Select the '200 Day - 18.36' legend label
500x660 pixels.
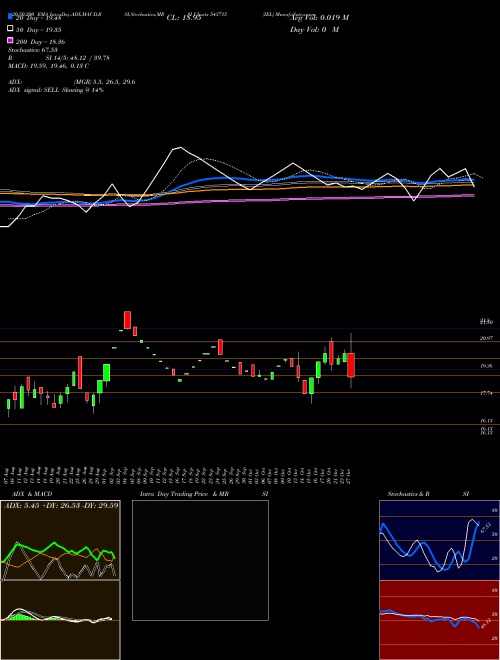[x=40, y=42]
